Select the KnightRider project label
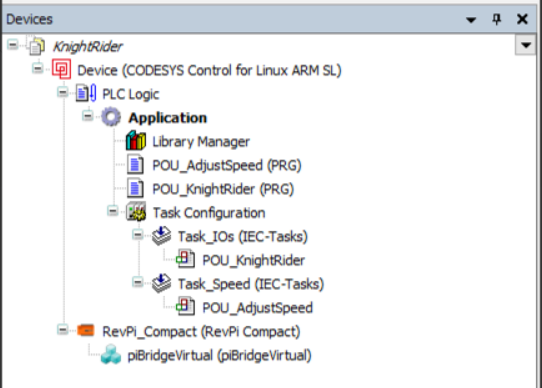The height and width of the screenshot is (388, 542). tap(88, 46)
